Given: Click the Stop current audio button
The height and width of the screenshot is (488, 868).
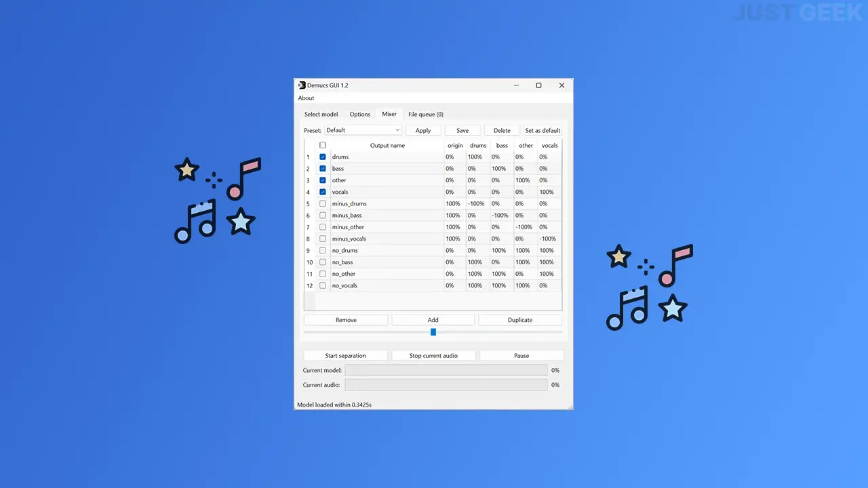Looking at the screenshot, I should tap(433, 355).
